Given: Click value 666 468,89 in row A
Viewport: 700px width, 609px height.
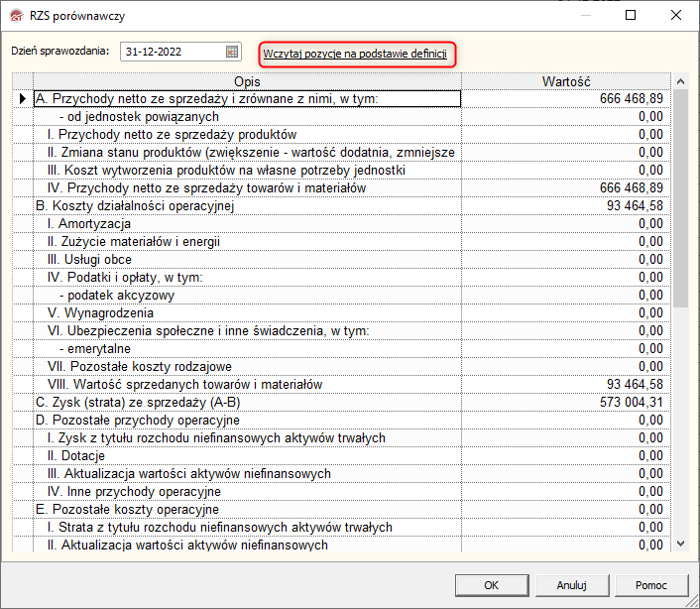Looking at the screenshot, I should coord(632,98).
